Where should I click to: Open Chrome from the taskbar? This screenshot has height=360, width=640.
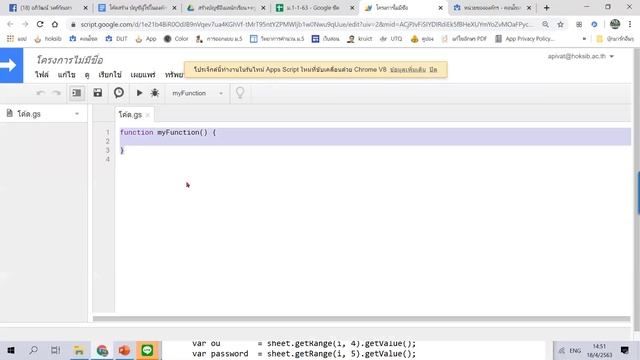(102, 350)
